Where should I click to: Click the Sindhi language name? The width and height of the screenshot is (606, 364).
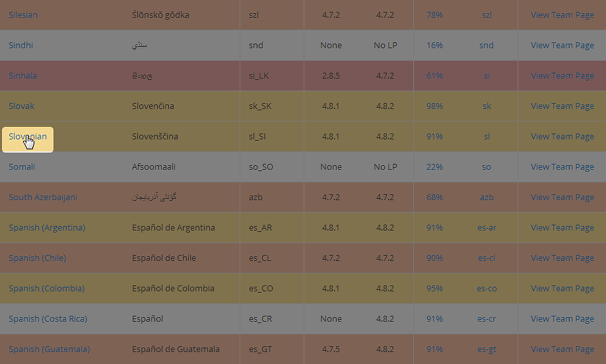pyautogui.click(x=21, y=45)
